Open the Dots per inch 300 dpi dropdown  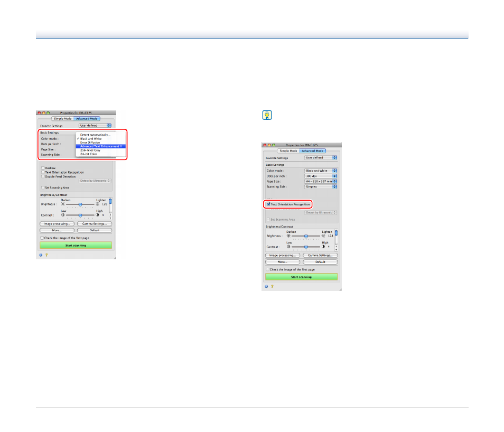321,176
